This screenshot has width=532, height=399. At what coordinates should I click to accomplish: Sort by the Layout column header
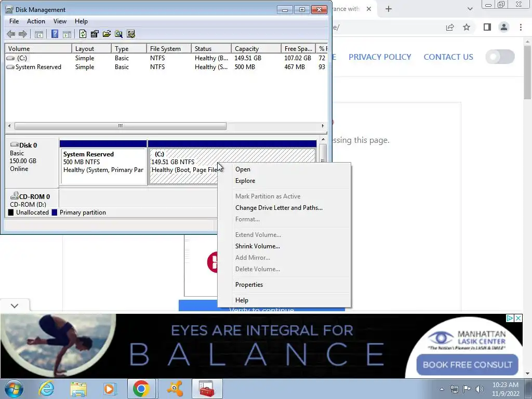coord(91,48)
